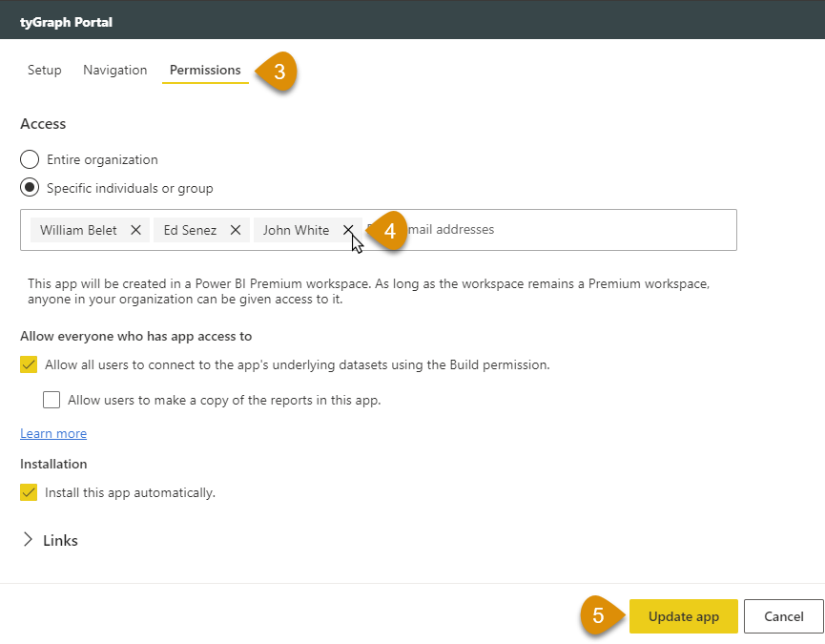Open the Learn more link
This screenshot has width=825, height=644.
(53, 433)
